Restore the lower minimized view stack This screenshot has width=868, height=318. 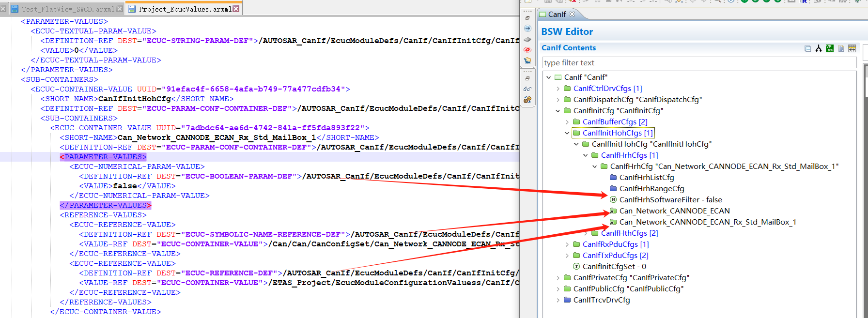pos(527,78)
